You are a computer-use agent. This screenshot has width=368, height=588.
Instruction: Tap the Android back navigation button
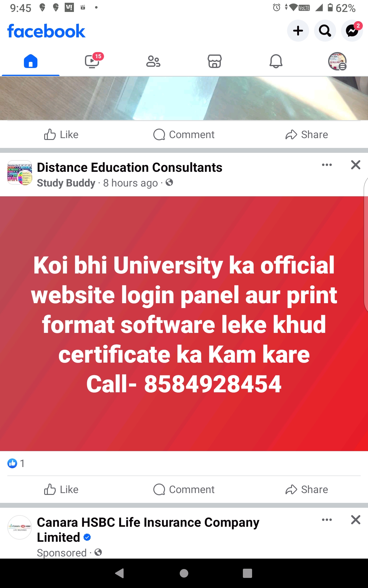pyautogui.click(x=120, y=573)
